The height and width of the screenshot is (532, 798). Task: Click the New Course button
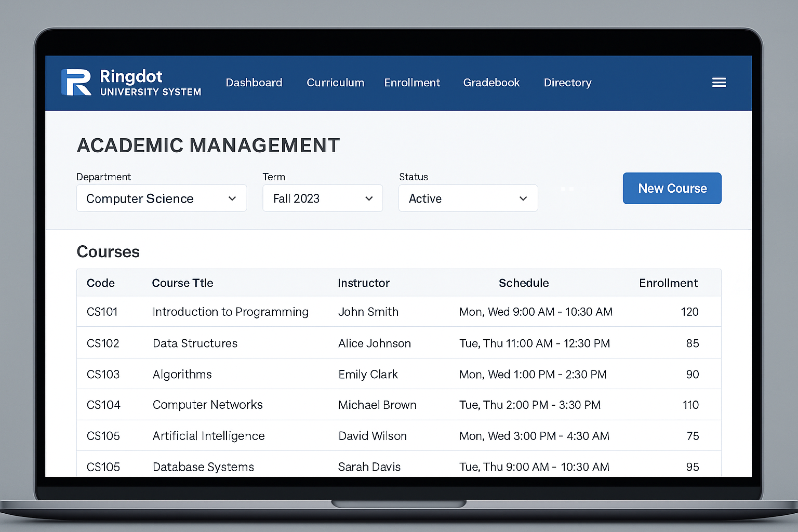(x=672, y=188)
